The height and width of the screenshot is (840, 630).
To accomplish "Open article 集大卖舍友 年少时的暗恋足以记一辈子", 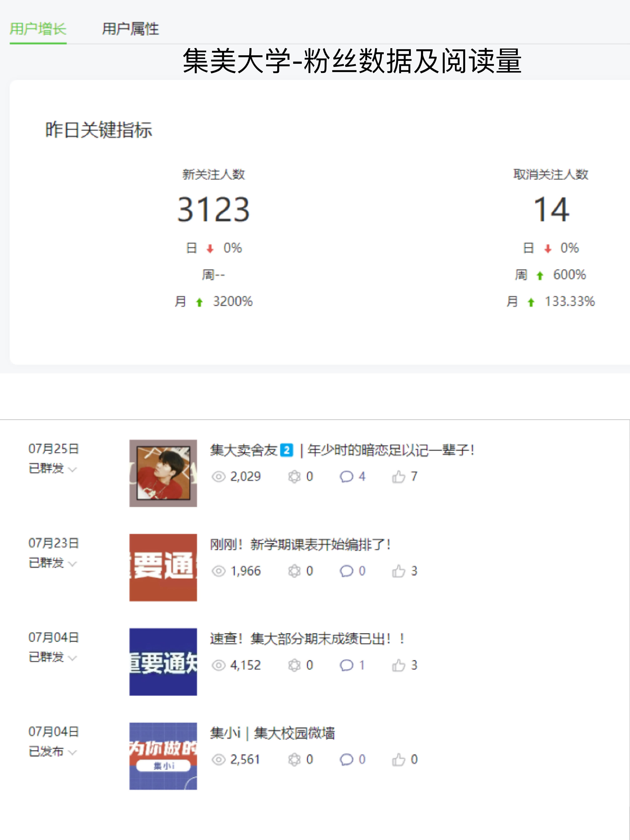I will point(342,450).
